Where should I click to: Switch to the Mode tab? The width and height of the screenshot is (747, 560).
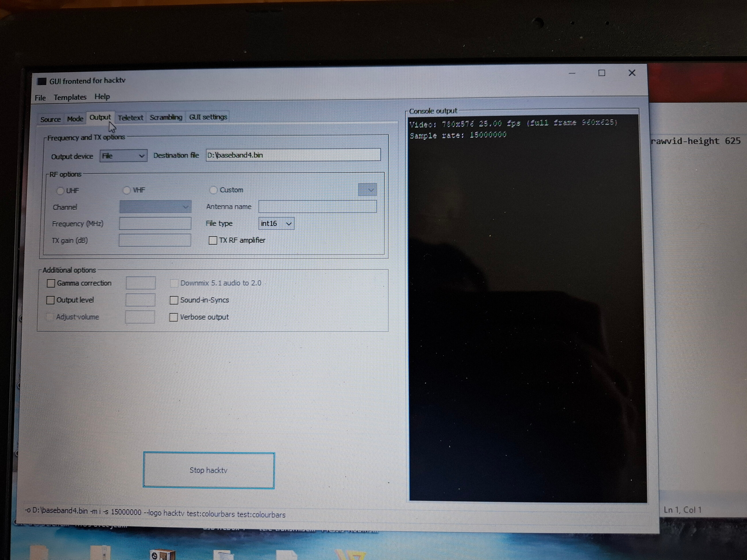[75, 119]
